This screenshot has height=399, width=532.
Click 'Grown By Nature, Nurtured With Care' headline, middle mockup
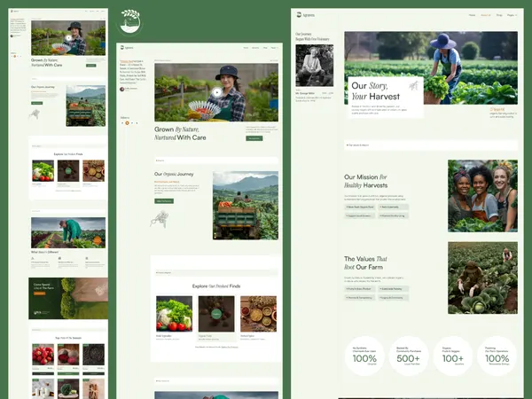[180, 133]
